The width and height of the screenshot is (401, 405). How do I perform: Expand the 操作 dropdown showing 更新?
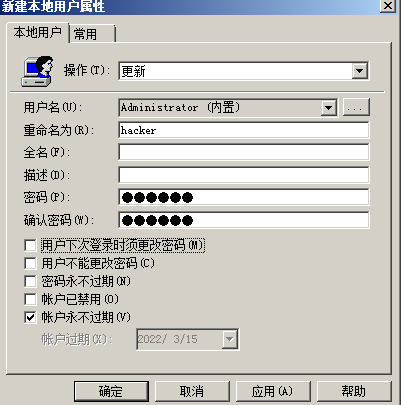click(x=359, y=71)
